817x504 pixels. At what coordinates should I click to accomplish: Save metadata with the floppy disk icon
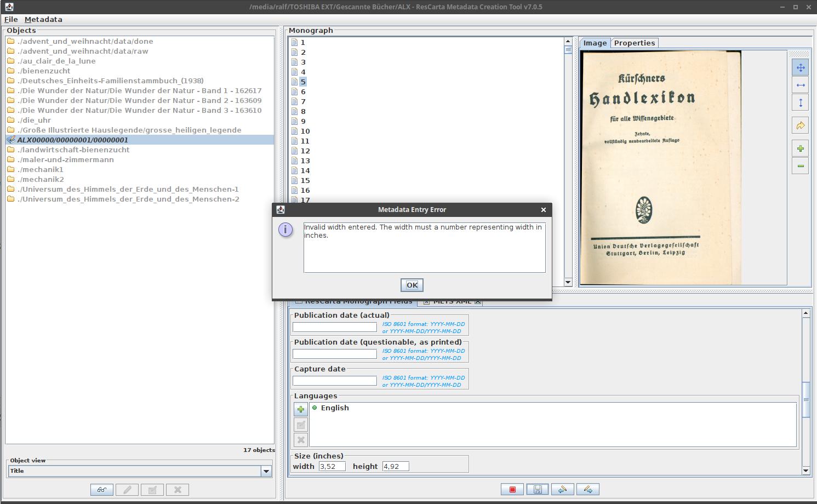click(538, 489)
